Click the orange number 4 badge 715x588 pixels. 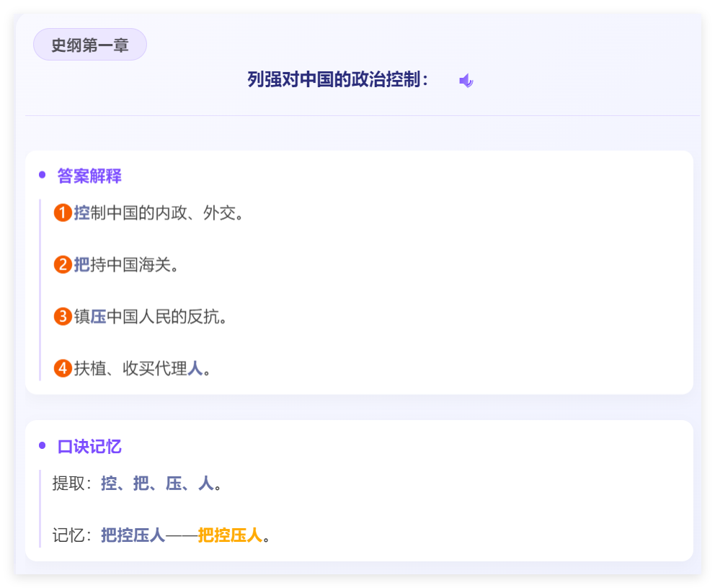63,368
